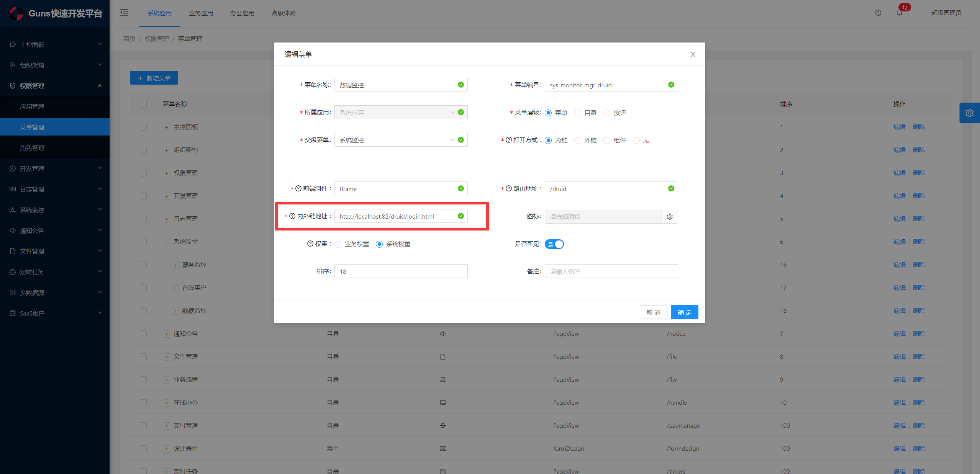The image size is (980, 474).
Task: Click the 排序 input field
Action: [x=400, y=271]
